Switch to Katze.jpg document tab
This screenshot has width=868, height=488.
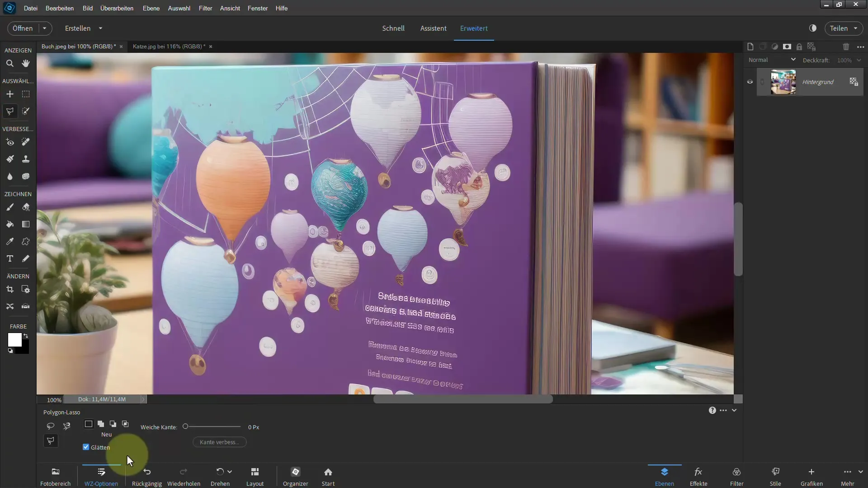click(169, 46)
